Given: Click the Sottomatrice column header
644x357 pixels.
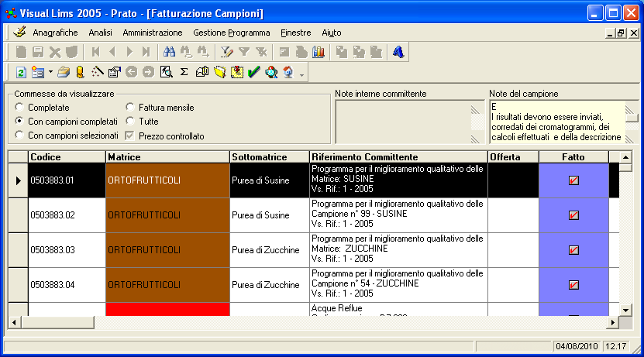Looking at the screenshot, I should tap(270, 156).
